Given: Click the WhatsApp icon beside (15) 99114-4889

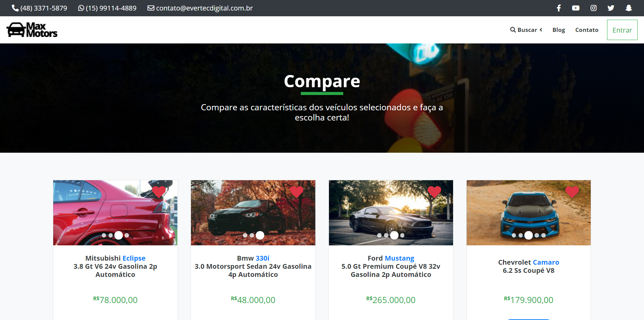Looking at the screenshot, I should click(x=81, y=8).
